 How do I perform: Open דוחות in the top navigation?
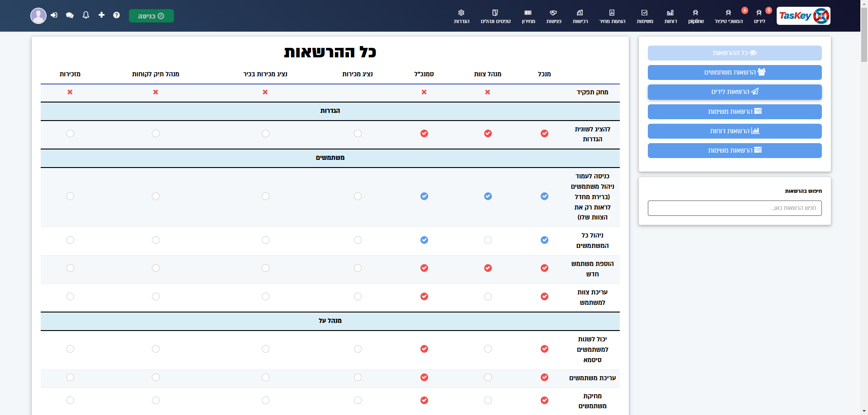670,16
